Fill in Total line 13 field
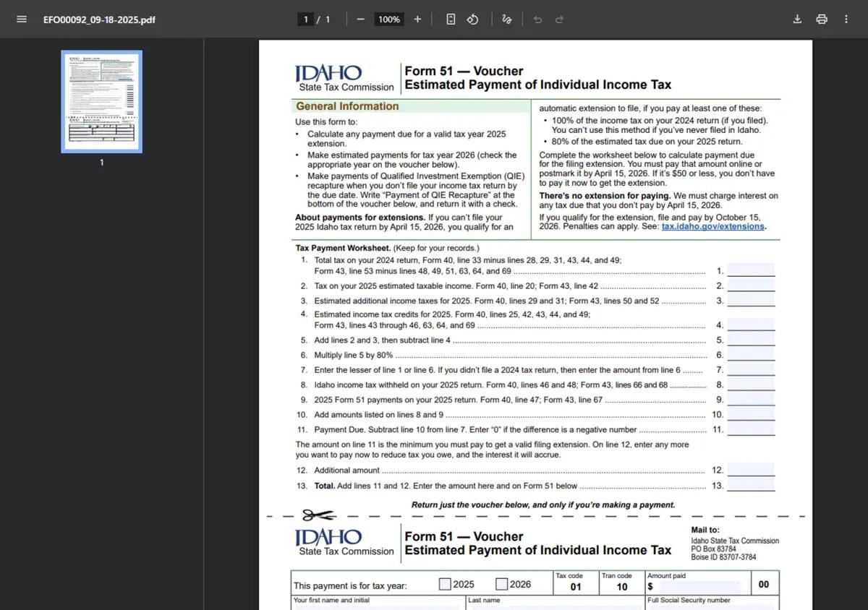The height and width of the screenshot is (610, 868). tap(751, 486)
